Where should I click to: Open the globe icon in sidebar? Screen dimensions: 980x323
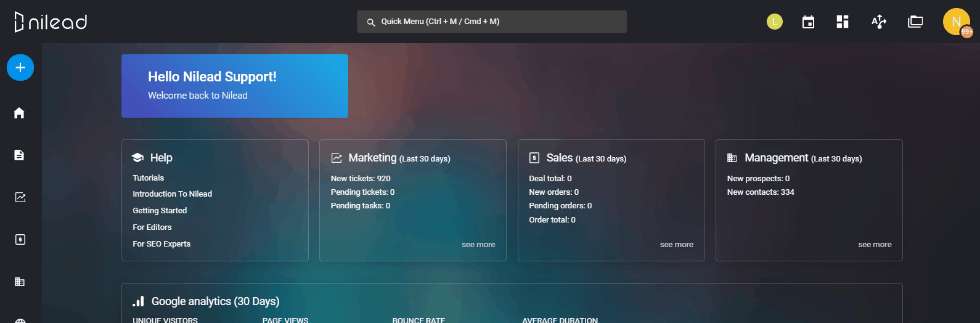(20, 321)
